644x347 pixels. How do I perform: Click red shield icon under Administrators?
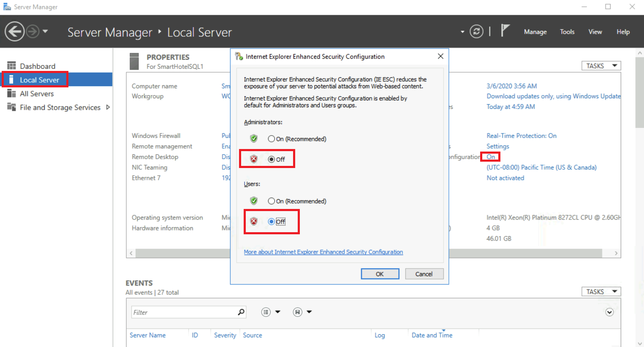pos(254,159)
